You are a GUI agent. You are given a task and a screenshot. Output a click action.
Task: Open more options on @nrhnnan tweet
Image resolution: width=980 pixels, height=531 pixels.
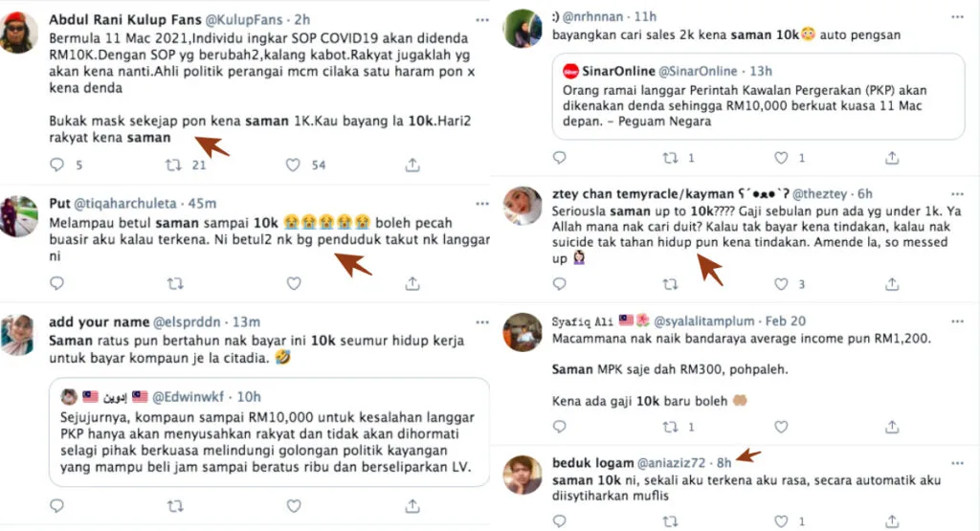[x=957, y=17]
